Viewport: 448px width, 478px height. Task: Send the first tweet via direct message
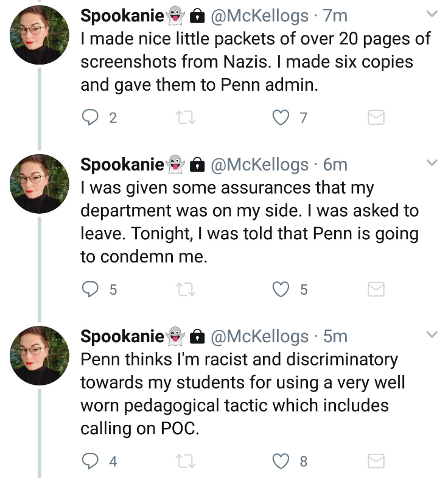click(376, 118)
